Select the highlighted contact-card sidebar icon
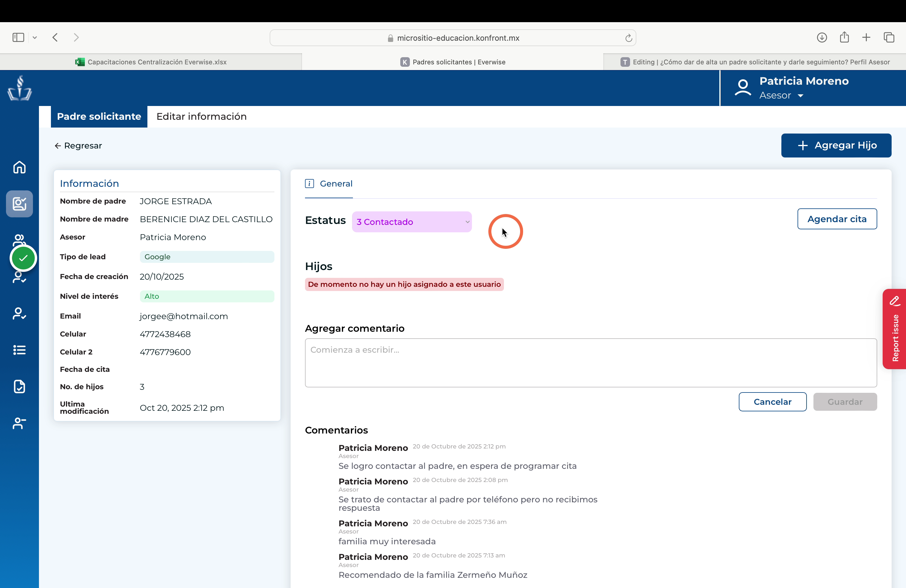Image resolution: width=906 pixels, height=588 pixels. coord(19,204)
